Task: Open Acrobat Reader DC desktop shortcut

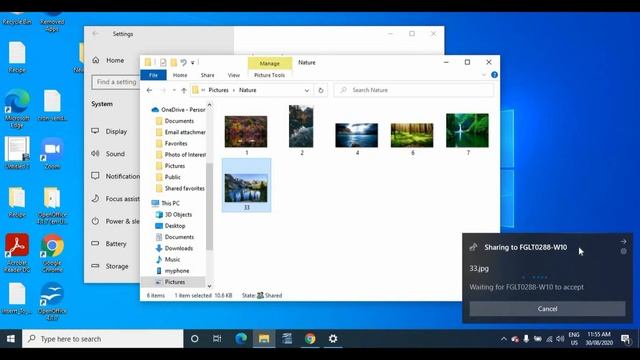Action: [x=17, y=252]
